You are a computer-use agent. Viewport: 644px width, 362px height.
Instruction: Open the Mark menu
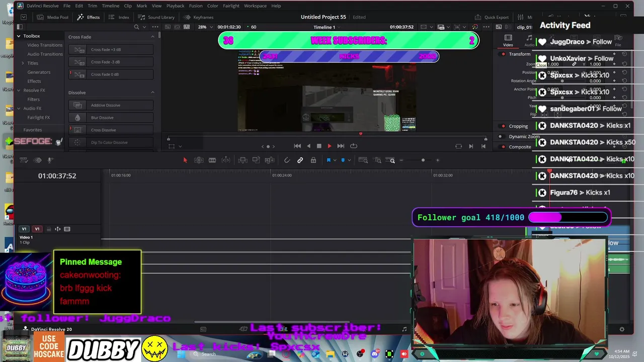click(142, 6)
